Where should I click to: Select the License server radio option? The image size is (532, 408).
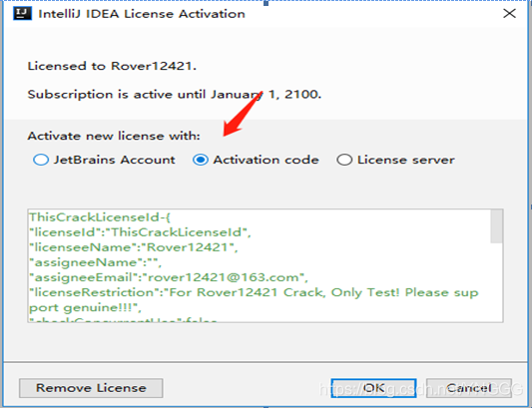pyautogui.click(x=395, y=160)
